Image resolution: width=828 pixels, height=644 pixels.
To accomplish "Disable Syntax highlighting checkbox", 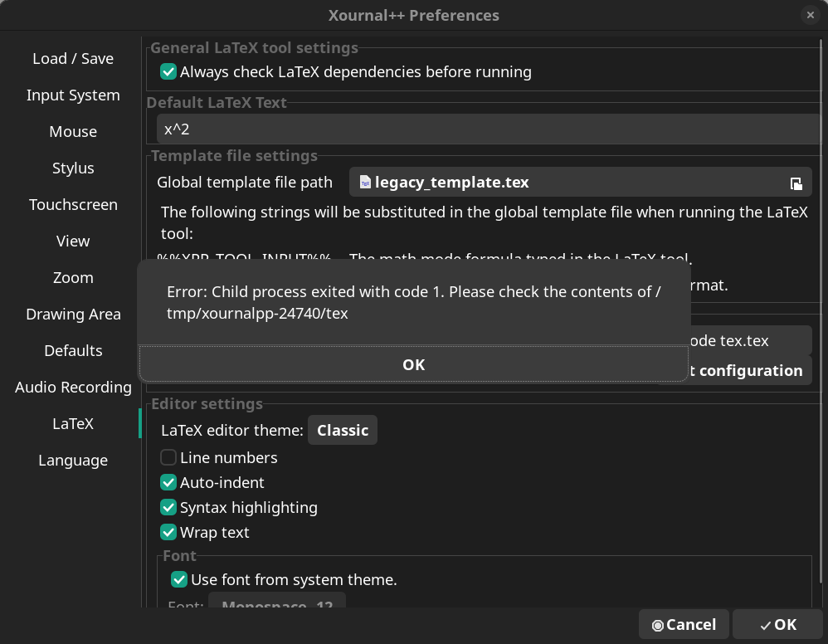I will click(168, 507).
